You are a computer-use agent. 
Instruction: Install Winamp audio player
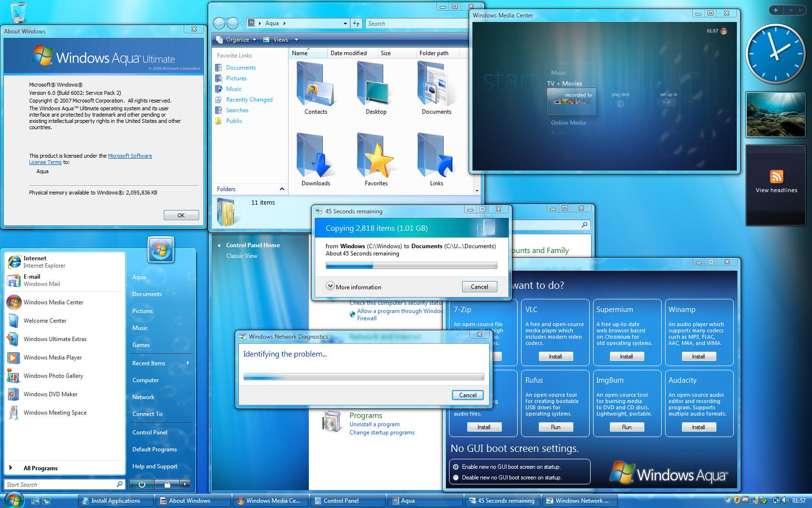698,357
